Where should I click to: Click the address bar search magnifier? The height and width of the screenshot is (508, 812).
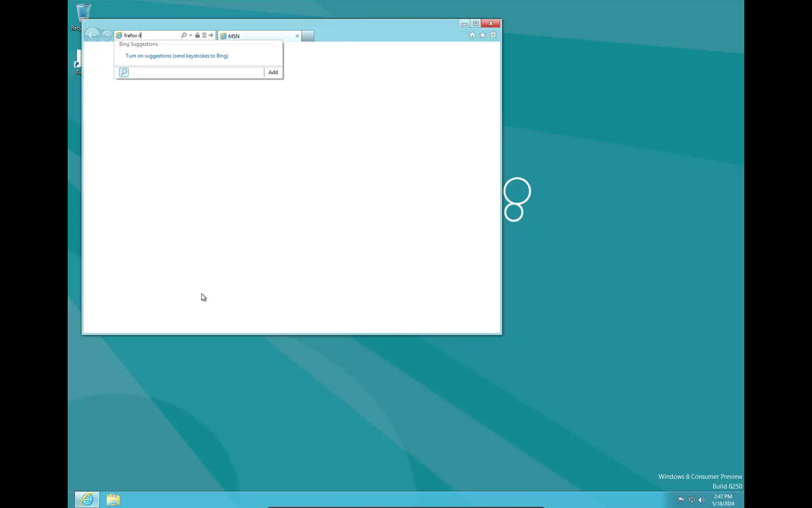(184, 36)
